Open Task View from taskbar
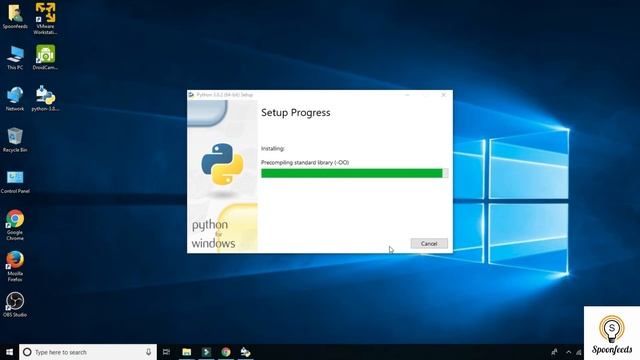This screenshot has width=640, height=360. click(x=166, y=352)
